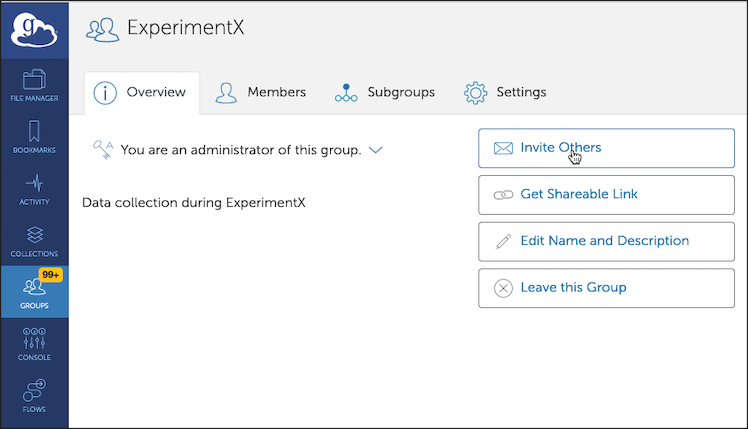Click Leave this Group button
Viewport: 748px width, 429px height.
tap(606, 288)
